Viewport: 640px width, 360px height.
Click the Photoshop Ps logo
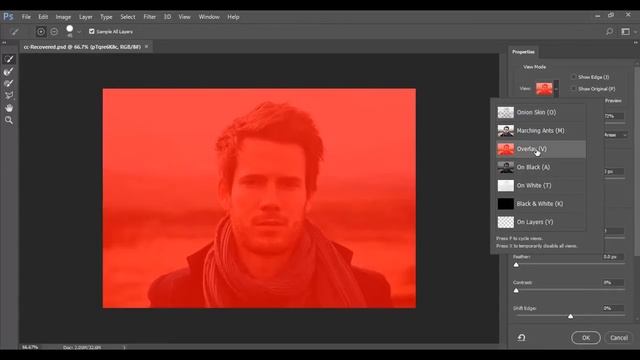click(x=8, y=16)
